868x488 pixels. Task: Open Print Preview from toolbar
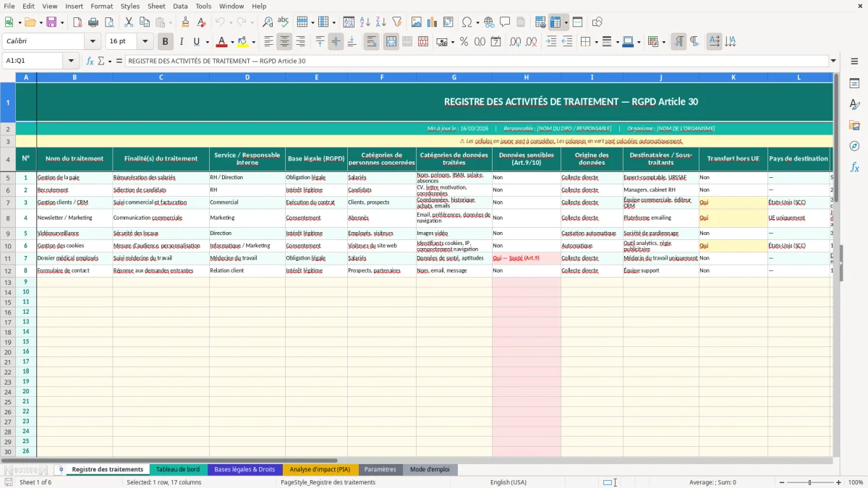pos(109,22)
